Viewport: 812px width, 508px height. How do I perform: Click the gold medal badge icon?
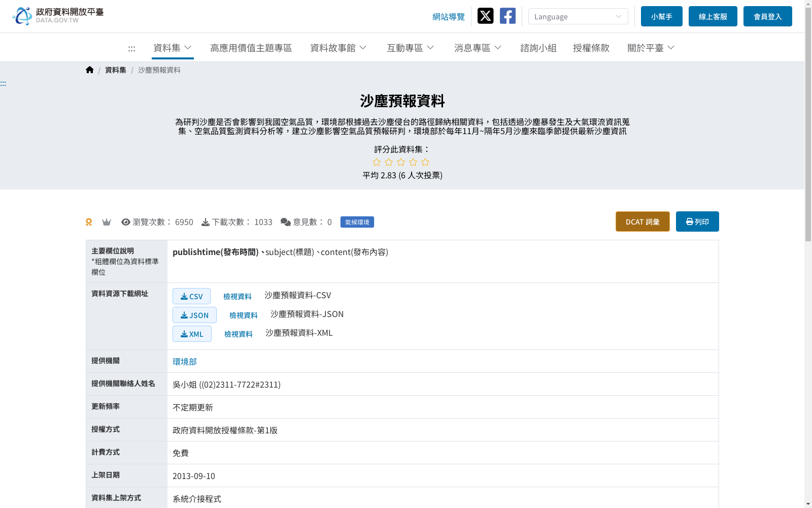point(89,222)
